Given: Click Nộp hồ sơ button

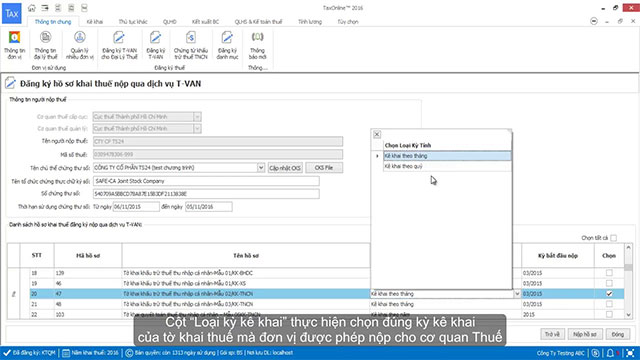Looking at the screenshot, I should pyautogui.click(x=584, y=334).
